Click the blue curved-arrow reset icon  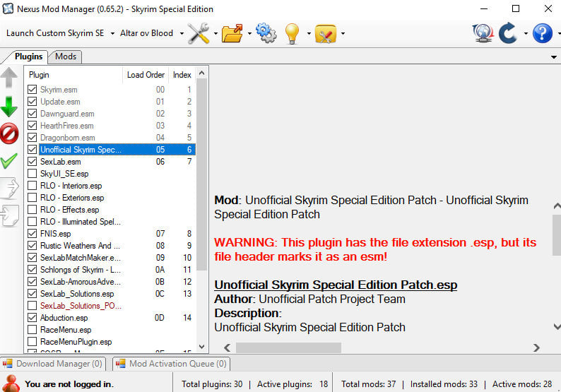(x=508, y=33)
